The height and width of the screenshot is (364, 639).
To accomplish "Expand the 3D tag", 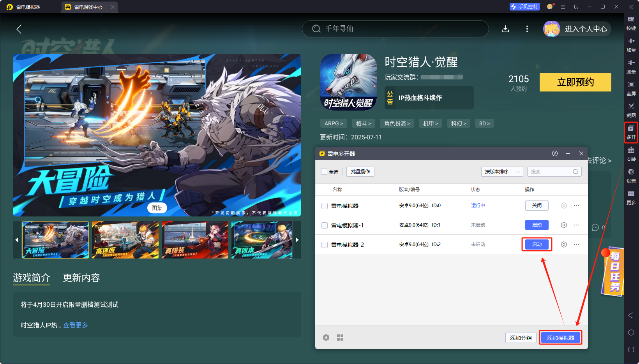I will [x=484, y=123].
